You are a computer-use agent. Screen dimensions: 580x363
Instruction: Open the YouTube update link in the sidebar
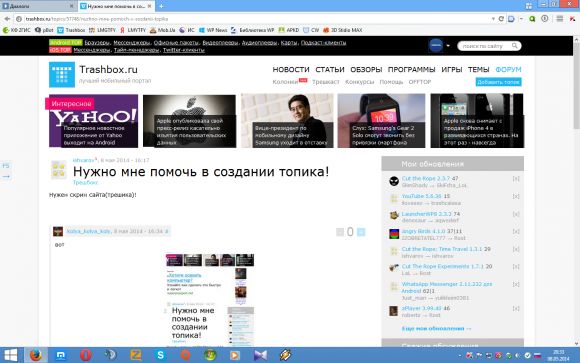(x=421, y=196)
